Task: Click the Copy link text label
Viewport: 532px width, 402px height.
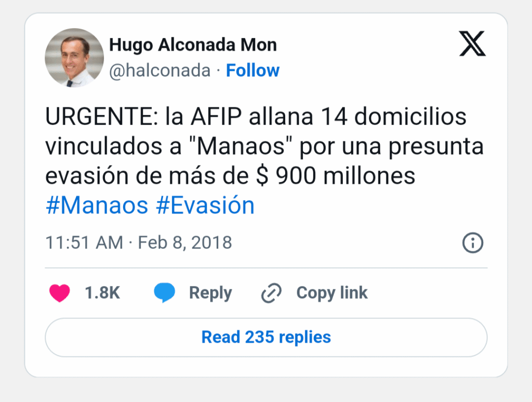Action: pos(332,293)
